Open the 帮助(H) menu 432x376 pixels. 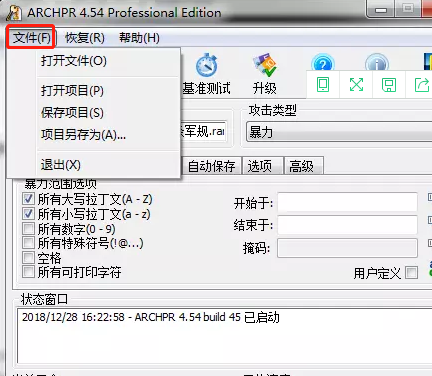pyautogui.click(x=139, y=38)
